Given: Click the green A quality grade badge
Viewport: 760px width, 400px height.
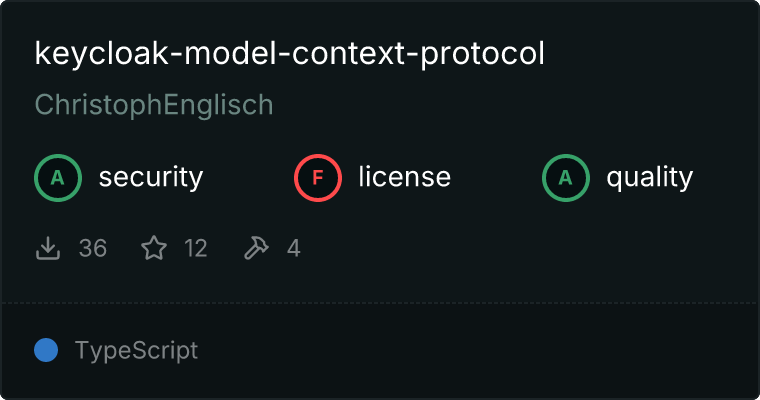Looking at the screenshot, I should tap(566, 178).
